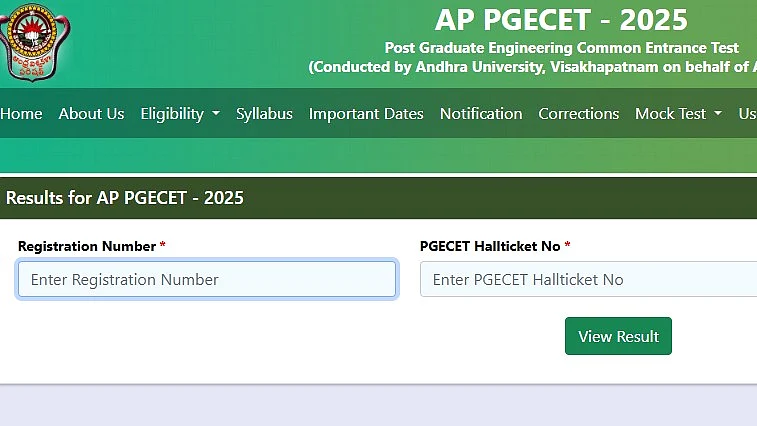Click the Results for AP PGECET header
This screenshot has height=426, width=757.
[x=125, y=198]
